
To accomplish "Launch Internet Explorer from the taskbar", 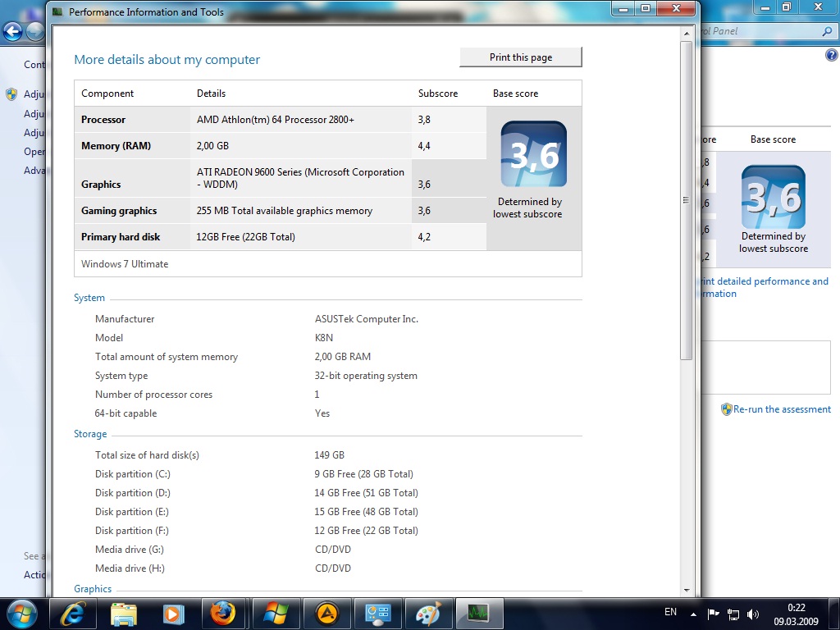I will tap(73, 614).
